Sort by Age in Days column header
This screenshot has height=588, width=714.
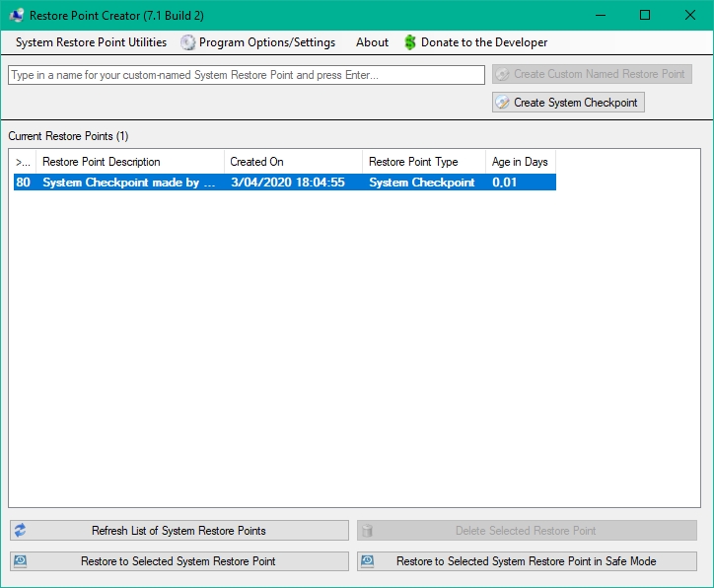[x=520, y=162]
